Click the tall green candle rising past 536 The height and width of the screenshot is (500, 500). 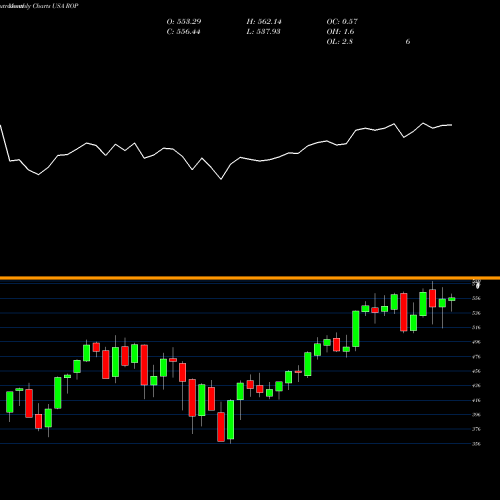356,329
